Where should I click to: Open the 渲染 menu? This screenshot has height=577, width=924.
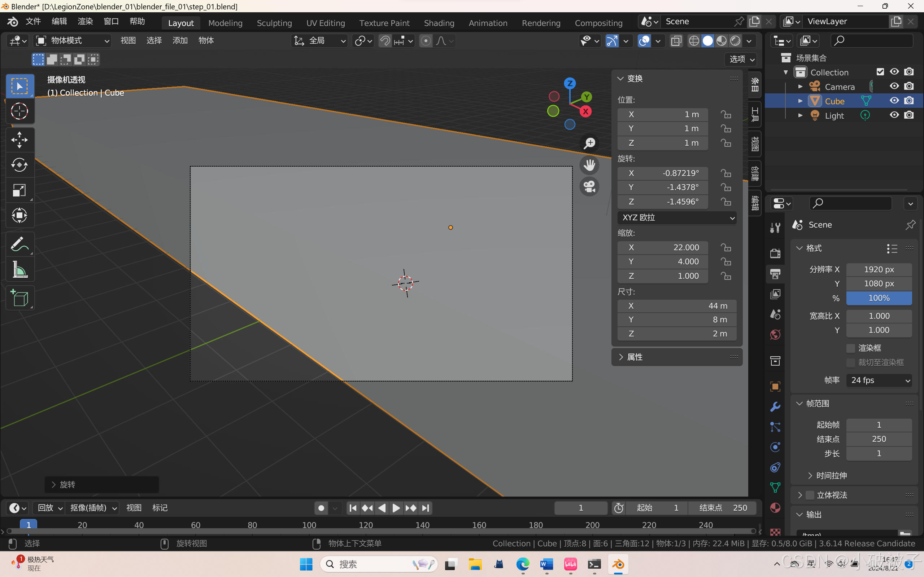click(x=85, y=21)
